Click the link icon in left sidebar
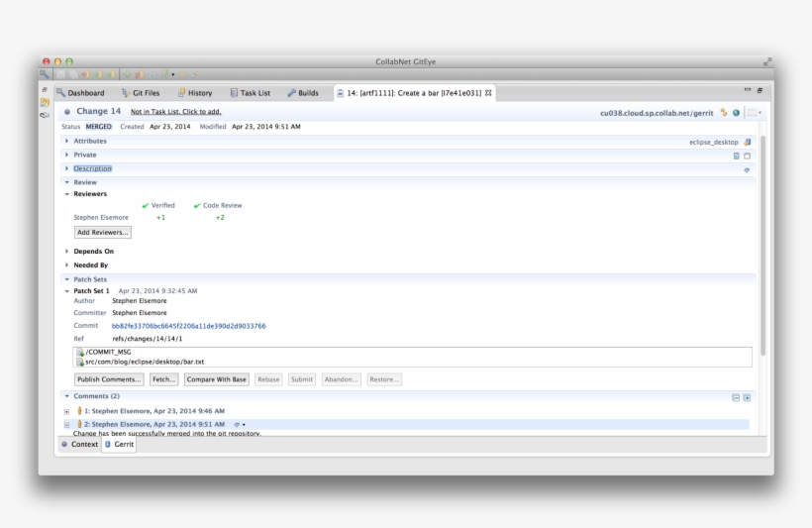Image resolution: width=812 pixels, height=528 pixels. pos(45,115)
